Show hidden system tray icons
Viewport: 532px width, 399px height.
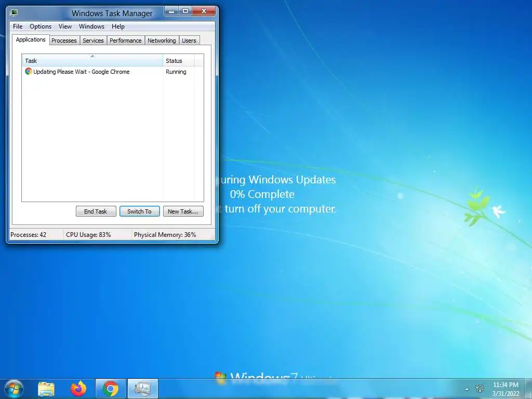click(467, 389)
